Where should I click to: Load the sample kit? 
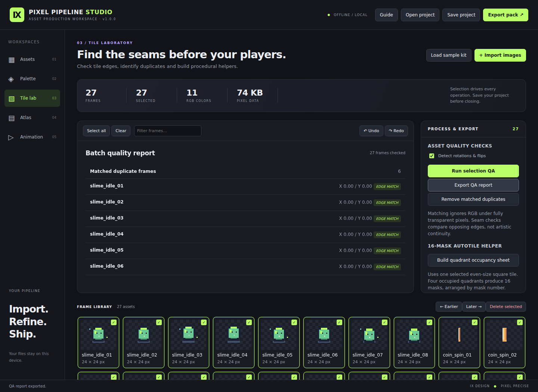(449, 55)
